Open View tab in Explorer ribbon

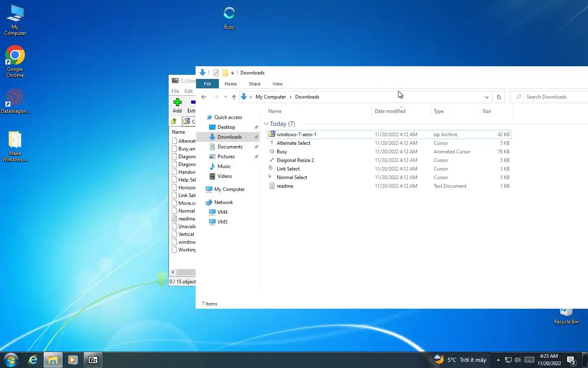[x=277, y=84]
